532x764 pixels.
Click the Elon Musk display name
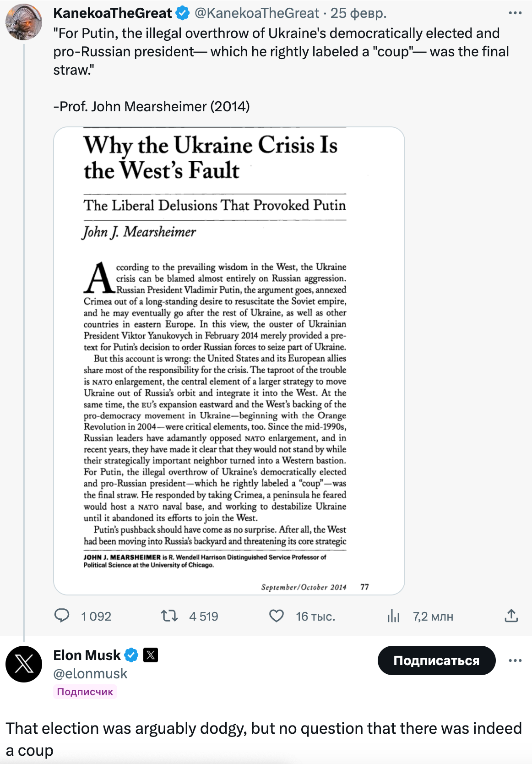click(x=87, y=655)
